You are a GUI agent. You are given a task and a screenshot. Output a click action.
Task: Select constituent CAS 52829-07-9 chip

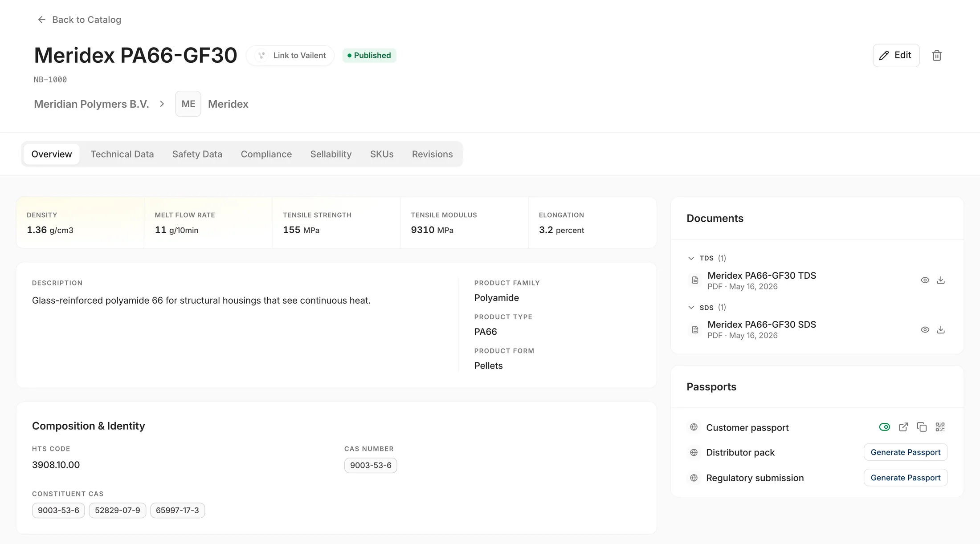(118, 511)
